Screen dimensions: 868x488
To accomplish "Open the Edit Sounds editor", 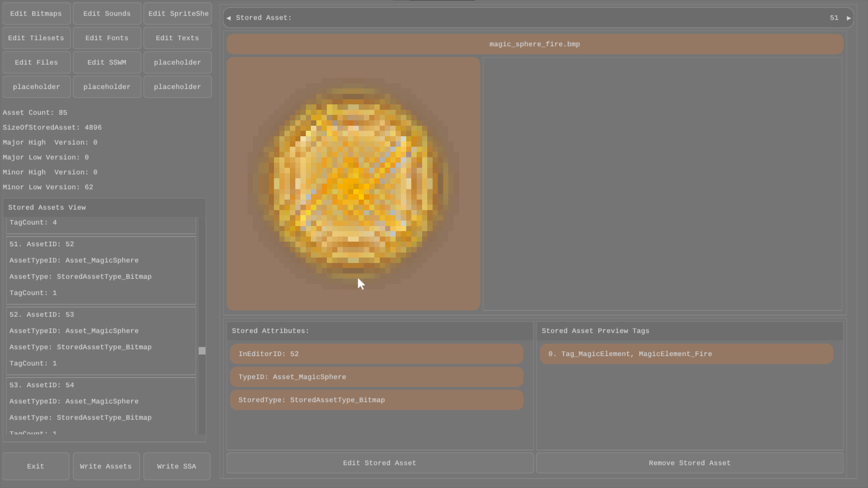I will (107, 14).
